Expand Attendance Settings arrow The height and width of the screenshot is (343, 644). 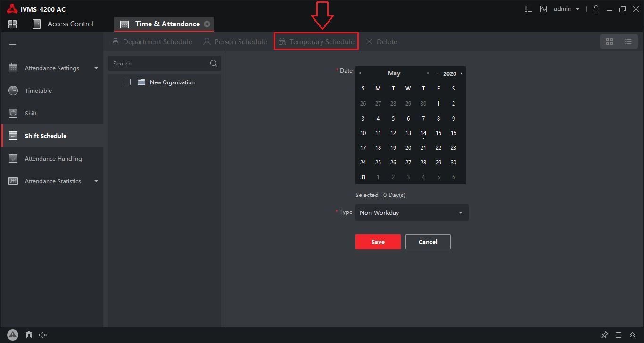click(96, 68)
